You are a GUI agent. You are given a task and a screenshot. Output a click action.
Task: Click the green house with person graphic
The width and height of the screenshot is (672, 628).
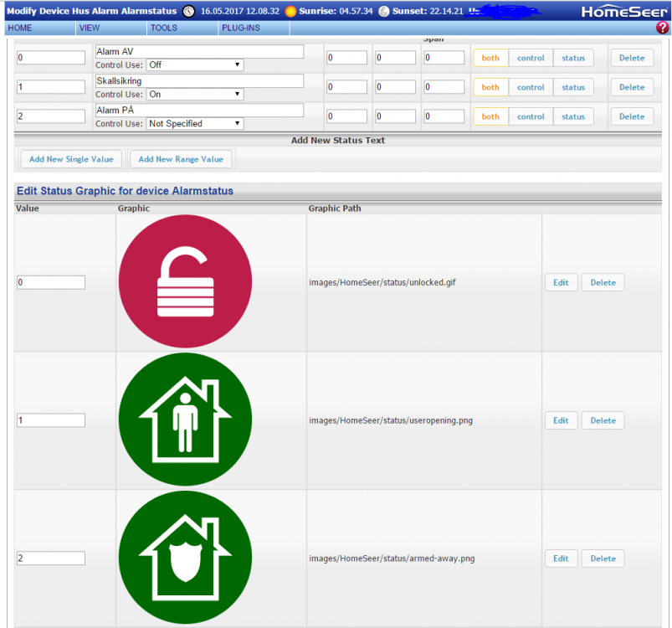click(185, 420)
